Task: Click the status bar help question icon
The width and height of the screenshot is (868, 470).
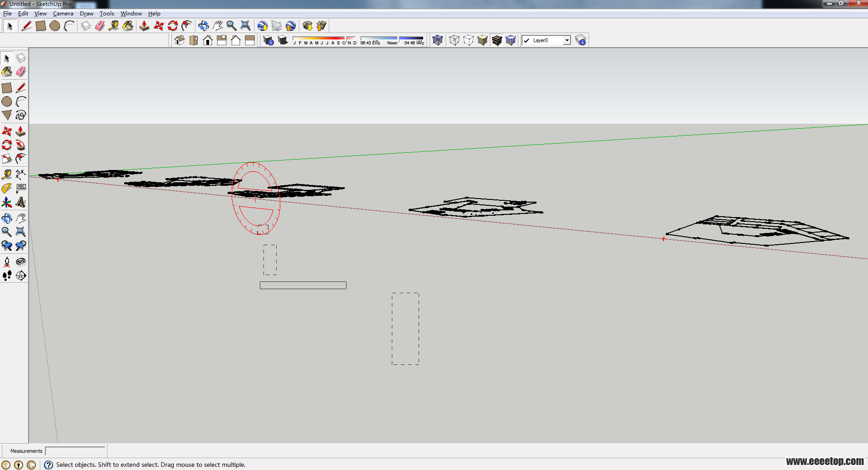Action: click(x=49, y=465)
